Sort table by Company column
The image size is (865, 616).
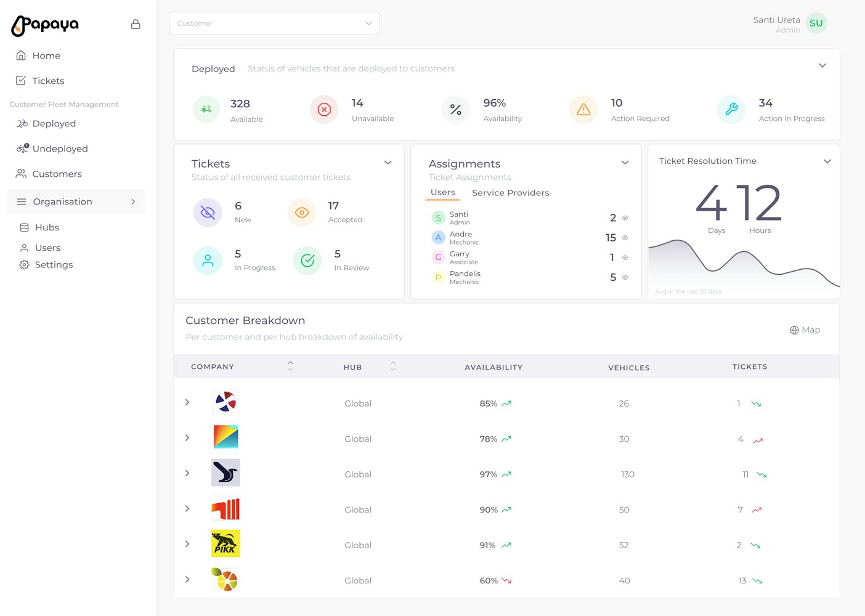[290, 366]
